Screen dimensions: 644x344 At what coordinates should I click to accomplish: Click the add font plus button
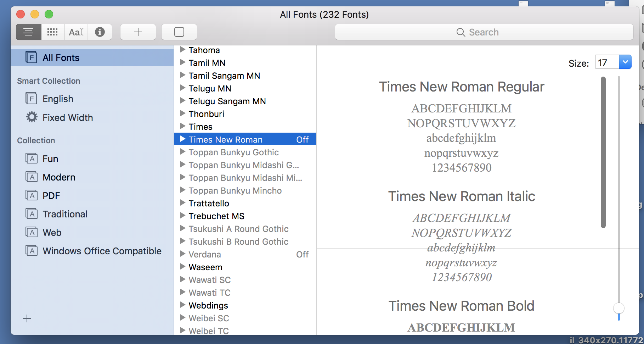point(138,32)
